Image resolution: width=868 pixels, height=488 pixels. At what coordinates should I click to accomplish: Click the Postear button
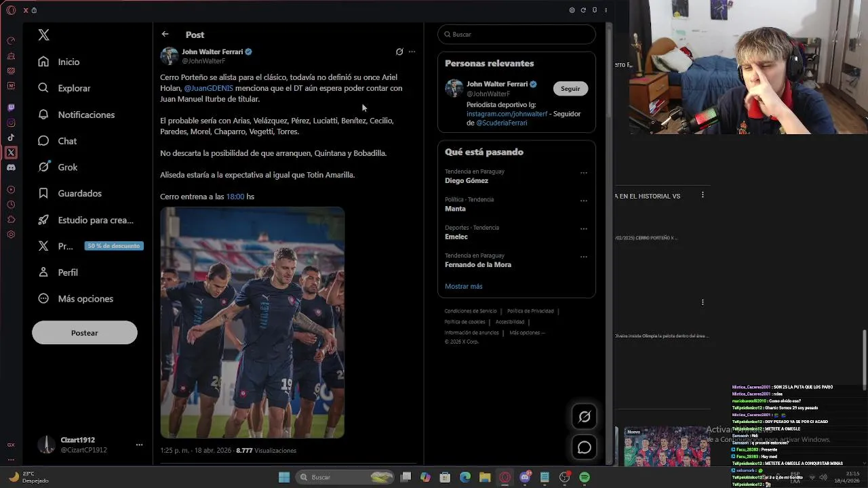[85, 333]
